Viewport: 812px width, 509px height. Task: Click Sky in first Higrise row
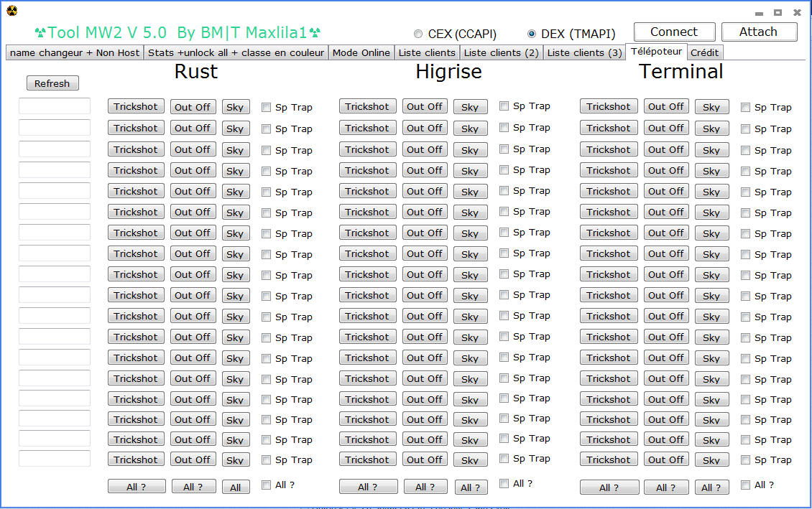(x=470, y=107)
